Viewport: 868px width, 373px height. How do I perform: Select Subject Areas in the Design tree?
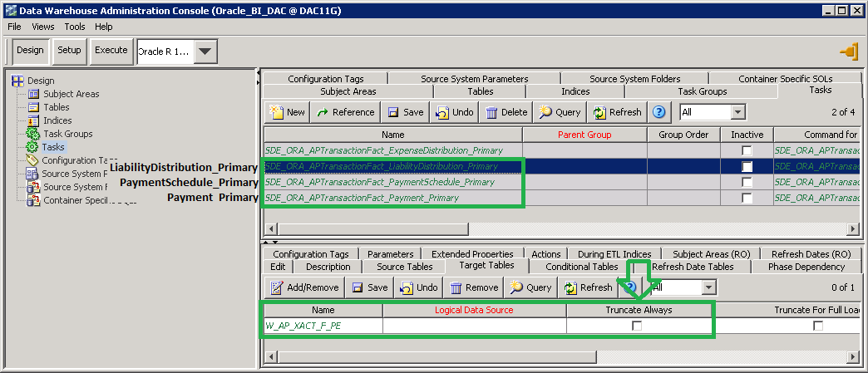point(71,94)
